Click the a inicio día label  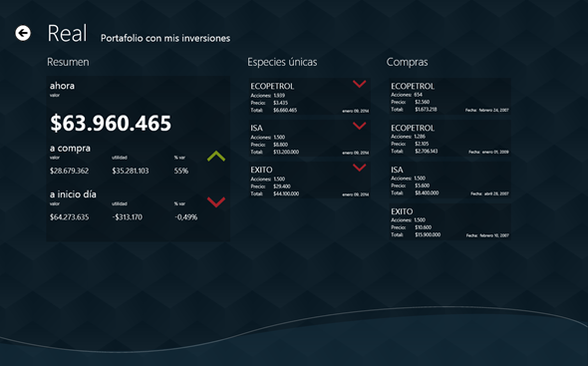73,194
